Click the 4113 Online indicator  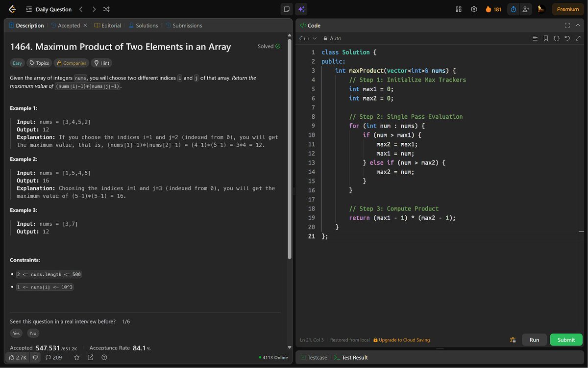pos(273,357)
